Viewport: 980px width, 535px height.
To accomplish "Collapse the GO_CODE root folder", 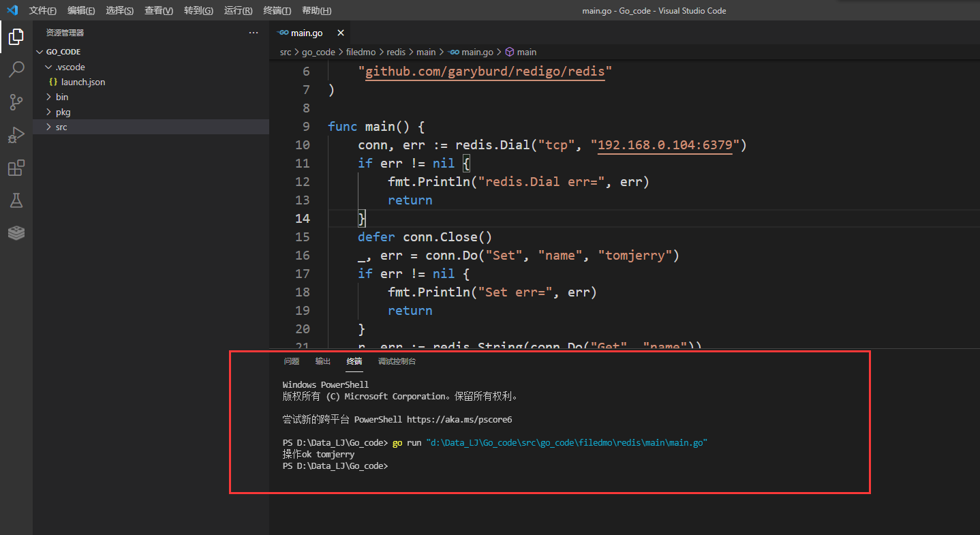I will point(40,52).
